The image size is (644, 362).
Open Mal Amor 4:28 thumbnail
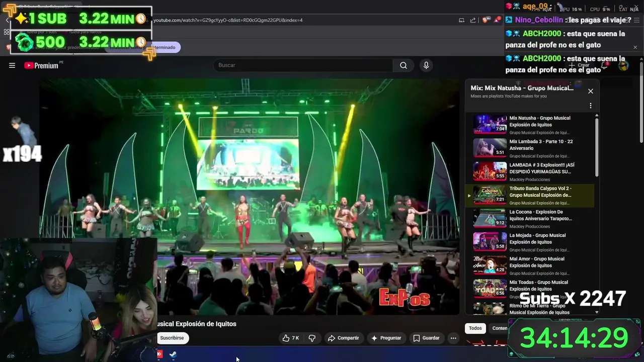click(490, 265)
